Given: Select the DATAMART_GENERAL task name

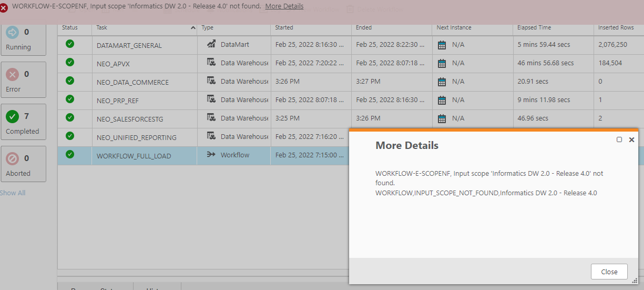Looking at the screenshot, I should click(129, 46).
